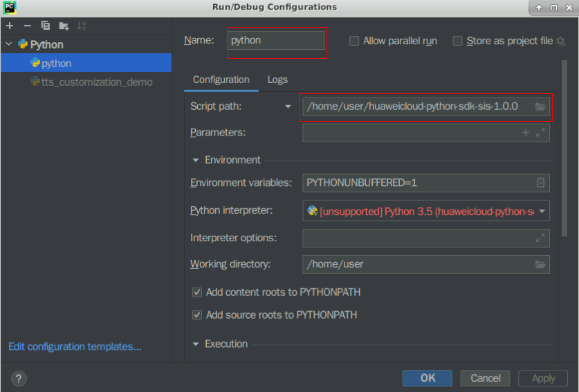Click the OK button
Image resolution: width=579 pixels, height=392 pixels.
428,378
